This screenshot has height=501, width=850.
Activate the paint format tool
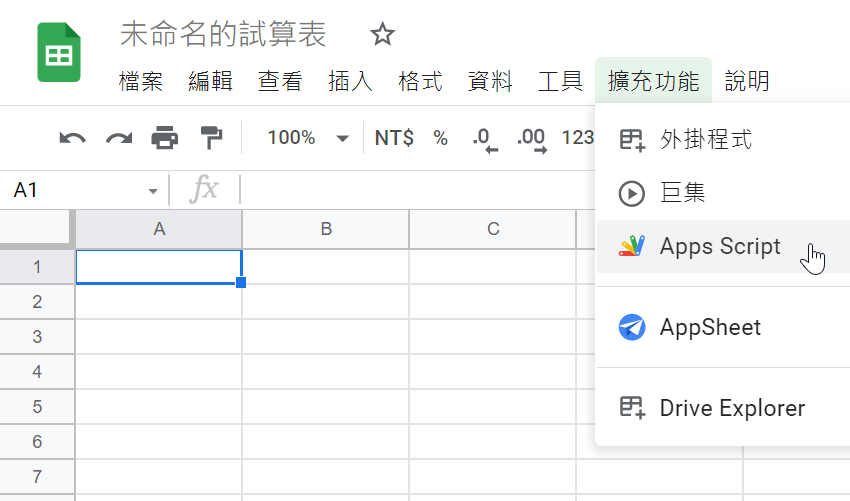pyautogui.click(x=211, y=138)
